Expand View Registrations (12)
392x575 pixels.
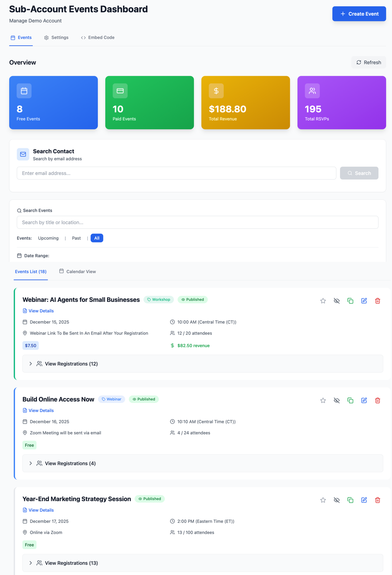tap(203, 364)
